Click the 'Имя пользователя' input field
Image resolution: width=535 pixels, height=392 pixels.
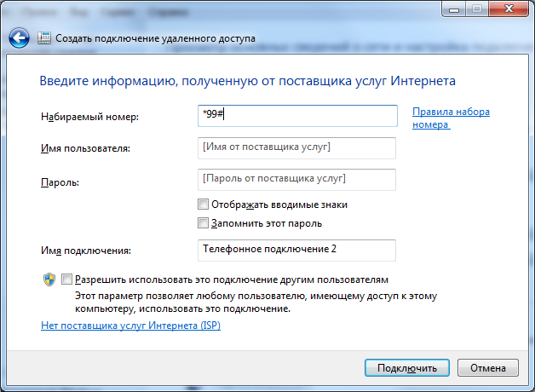pos(296,148)
